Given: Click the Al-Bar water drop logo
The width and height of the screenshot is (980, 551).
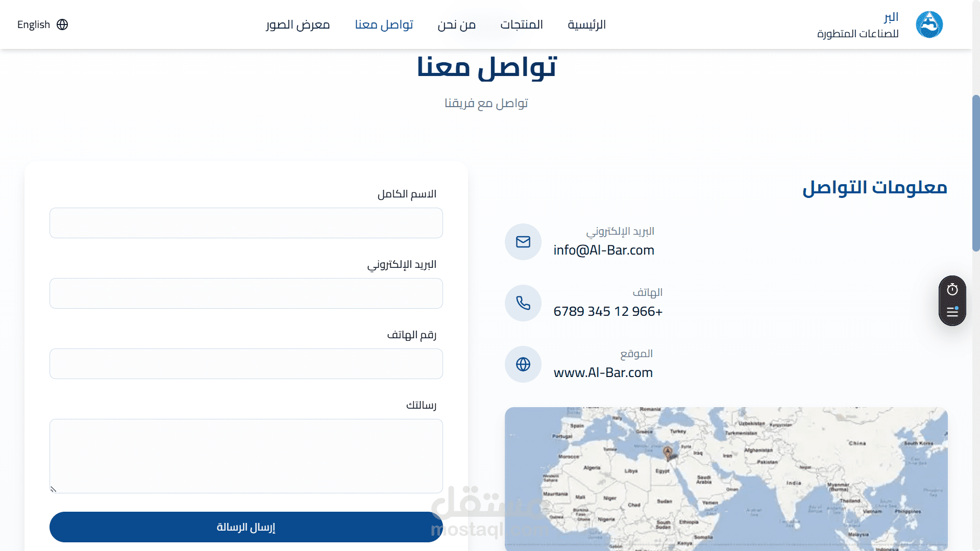Looking at the screenshot, I should click(929, 24).
